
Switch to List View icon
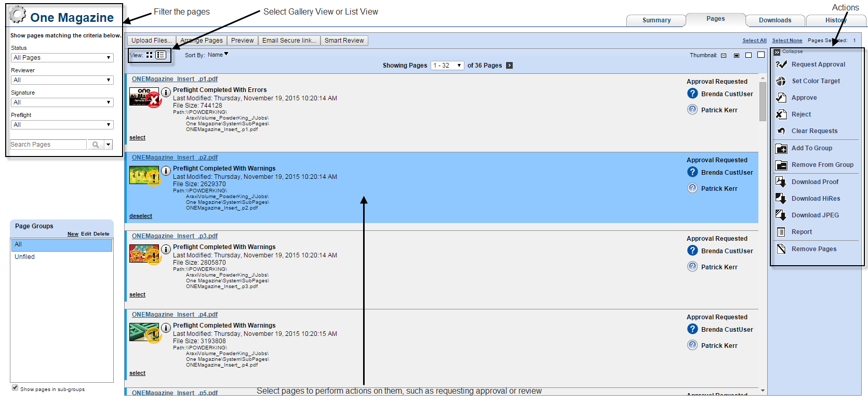click(x=161, y=55)
